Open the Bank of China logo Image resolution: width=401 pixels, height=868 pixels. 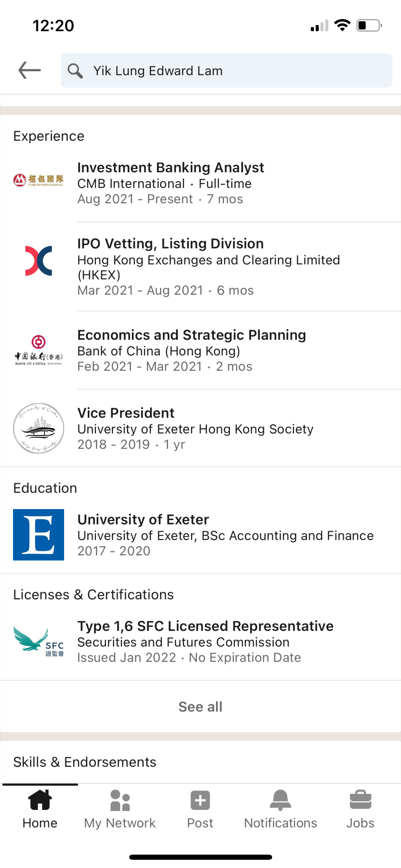(38, 350)
